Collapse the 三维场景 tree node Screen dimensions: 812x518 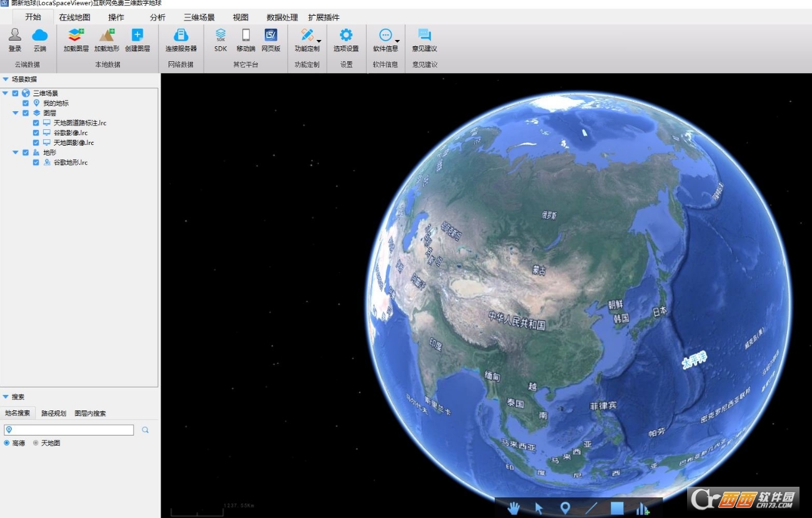6,93
